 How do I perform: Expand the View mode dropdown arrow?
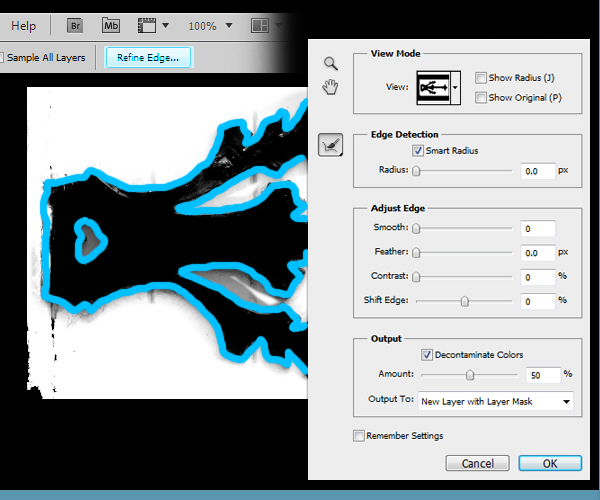455,88
